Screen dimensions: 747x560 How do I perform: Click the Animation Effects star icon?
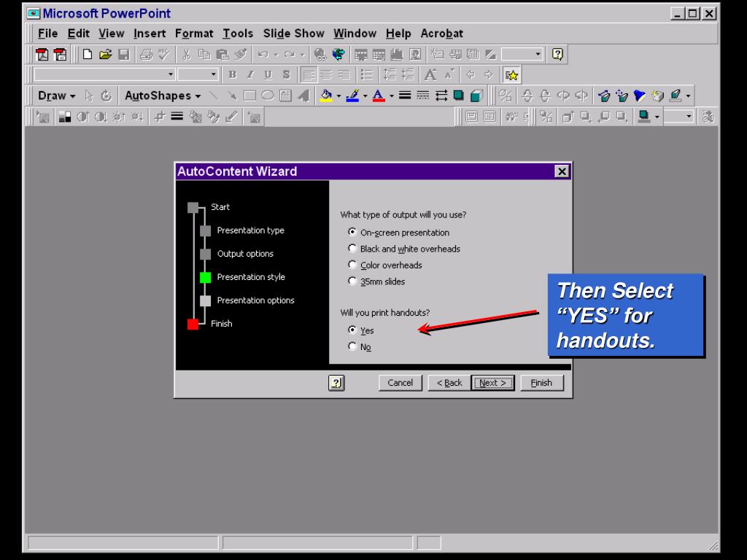point(511,75)
